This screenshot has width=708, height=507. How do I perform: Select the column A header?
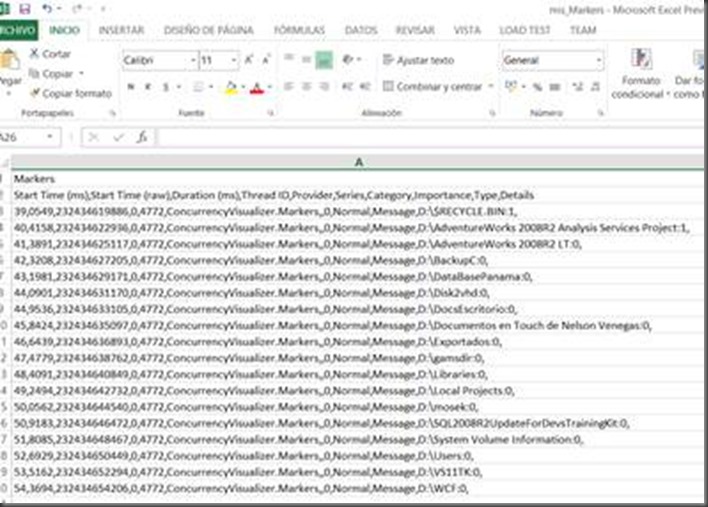click(358, 162)
